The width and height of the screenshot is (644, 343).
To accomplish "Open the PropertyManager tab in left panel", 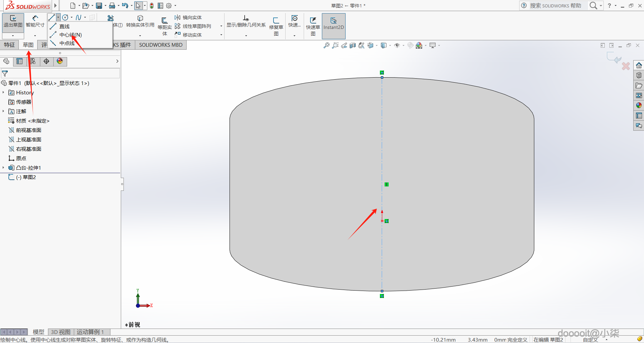I will click(x=19, y=61).
